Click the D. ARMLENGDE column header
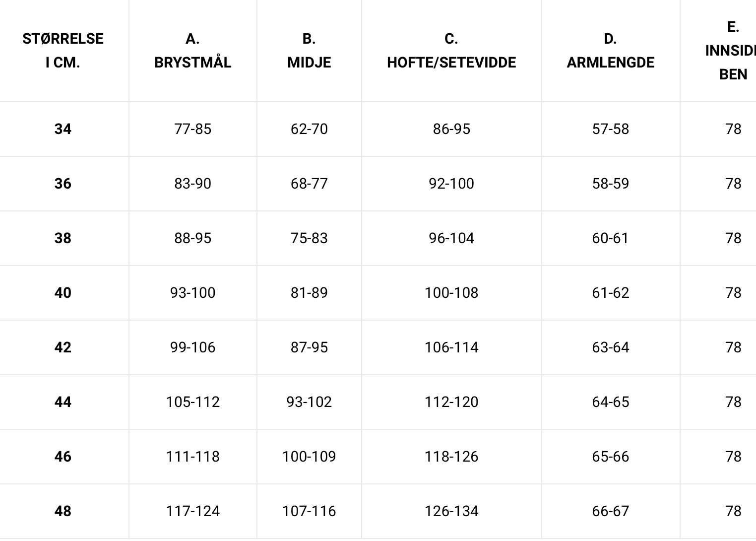 coord(611,51)
